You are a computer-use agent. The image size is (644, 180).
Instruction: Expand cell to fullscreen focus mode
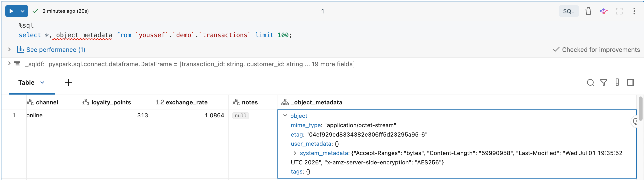tap(619, 11)
